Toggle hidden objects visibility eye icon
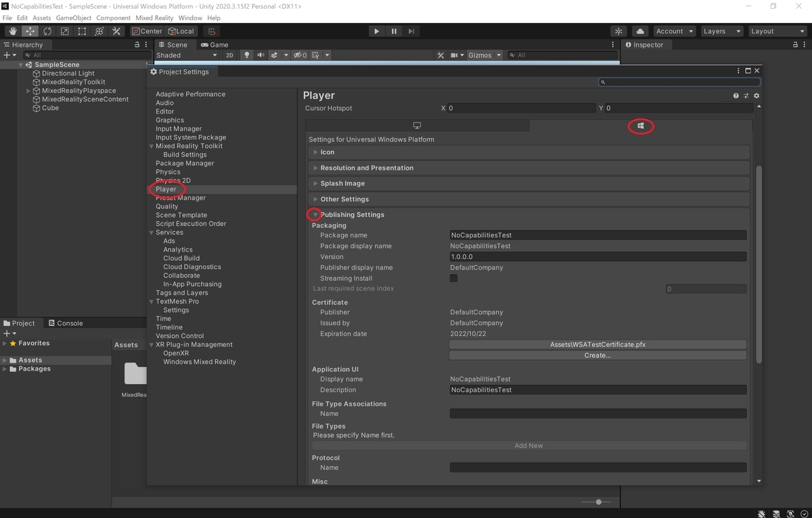 (300, 55)
